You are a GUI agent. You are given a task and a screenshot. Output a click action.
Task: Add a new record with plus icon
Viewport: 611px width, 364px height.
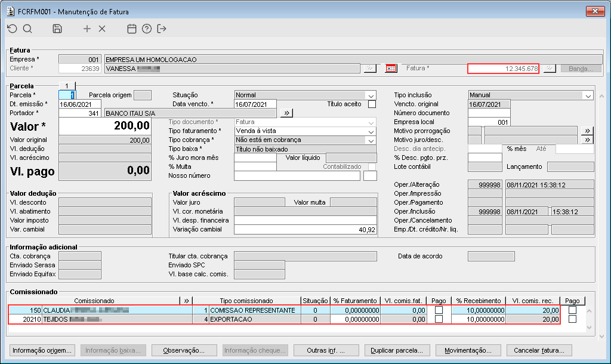pyautogui.click(x=87, y=29)
